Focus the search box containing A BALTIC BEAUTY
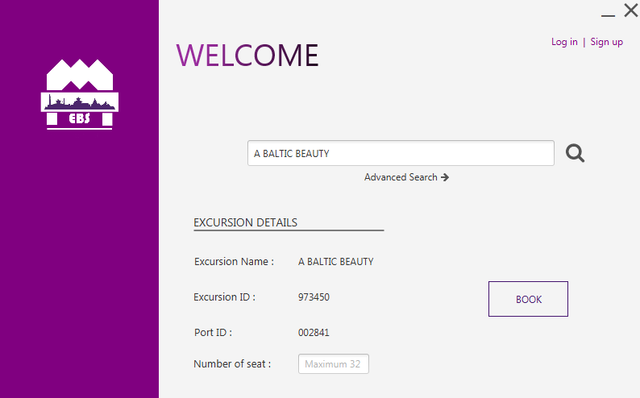640x398 pixels. [401, 153]
